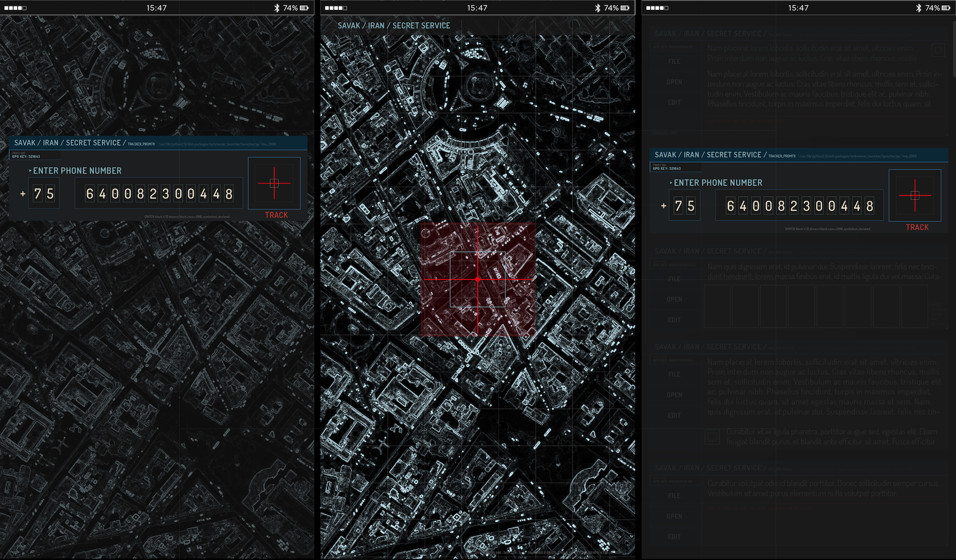The height and width of the screenshot is (560, 956).
Task: Select the PATCH block drivers text on left screen
Action: pos(187,217)
